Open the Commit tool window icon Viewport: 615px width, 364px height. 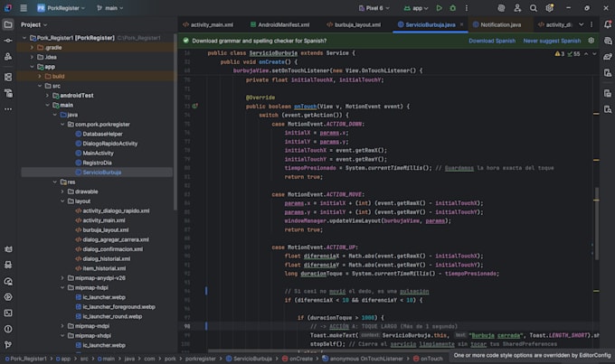(x=8, y=41)
